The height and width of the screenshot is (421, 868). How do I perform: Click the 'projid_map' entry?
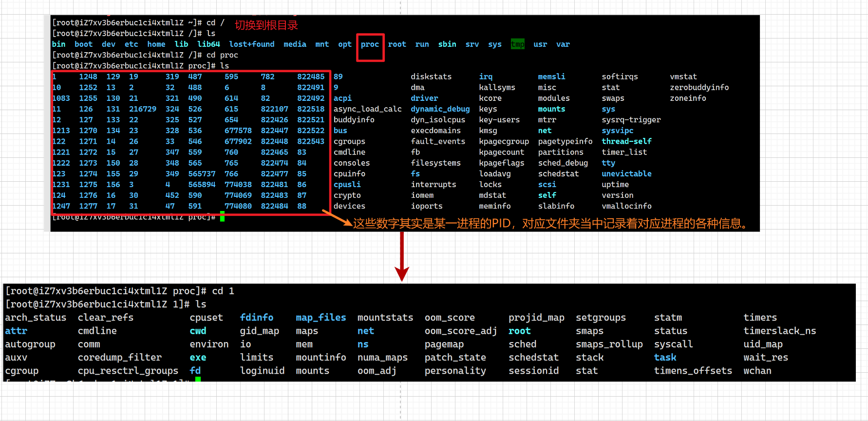[536, 318]
